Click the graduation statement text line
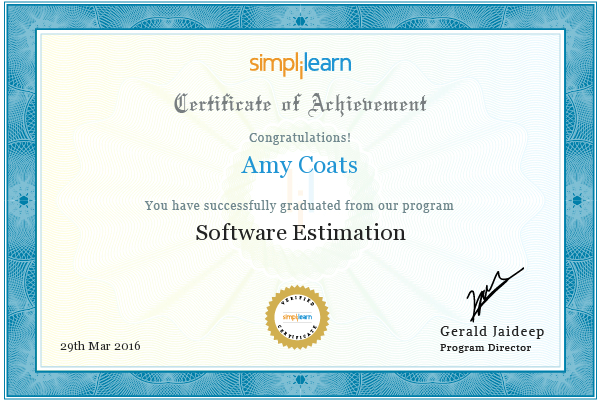Viewport: 602px width, 402px height. [x=299, y=206]
